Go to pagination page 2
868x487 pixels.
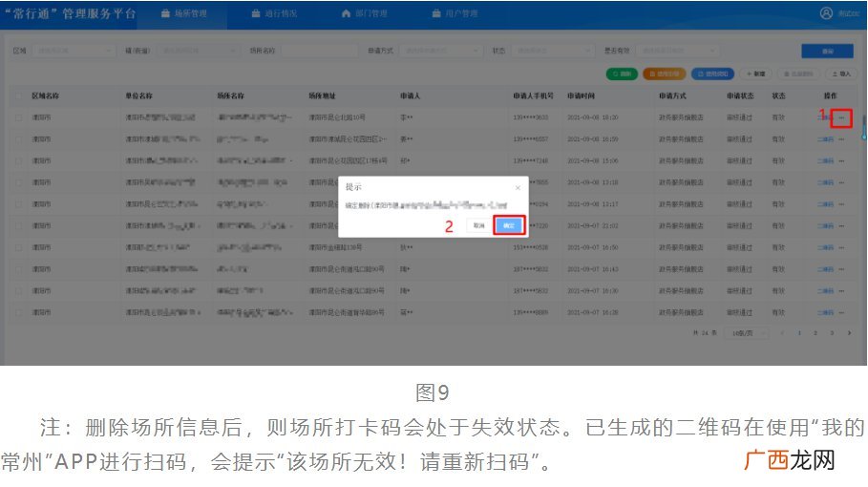(x=815, y=333)
